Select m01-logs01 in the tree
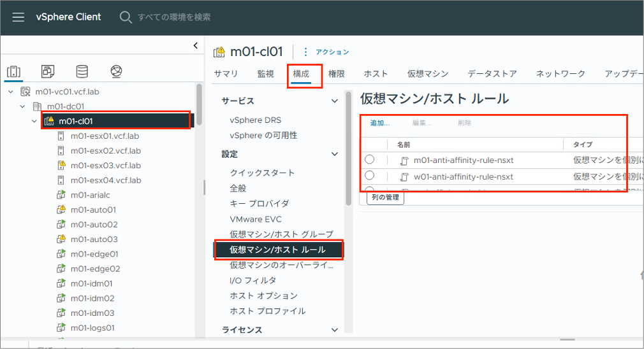 click(92, 328)
